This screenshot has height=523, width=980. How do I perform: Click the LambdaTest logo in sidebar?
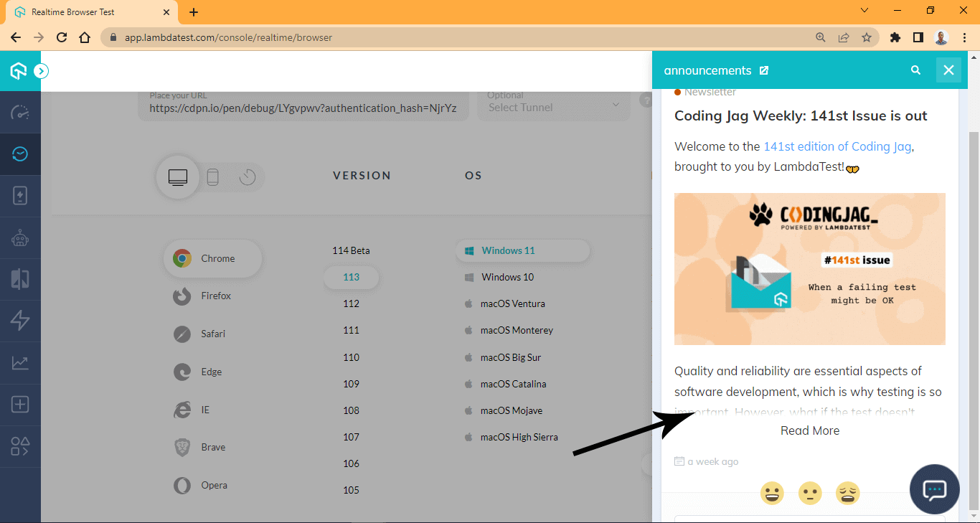(x=19, y=70)
